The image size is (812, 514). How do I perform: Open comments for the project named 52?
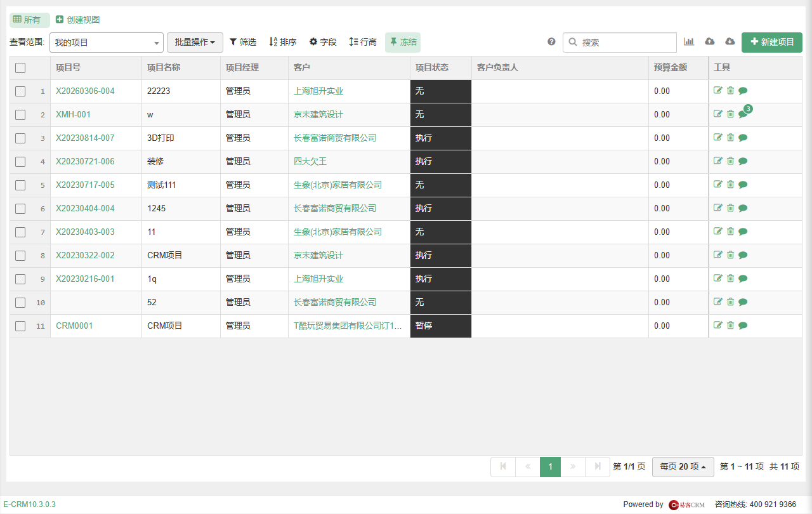tap(743, 302)
